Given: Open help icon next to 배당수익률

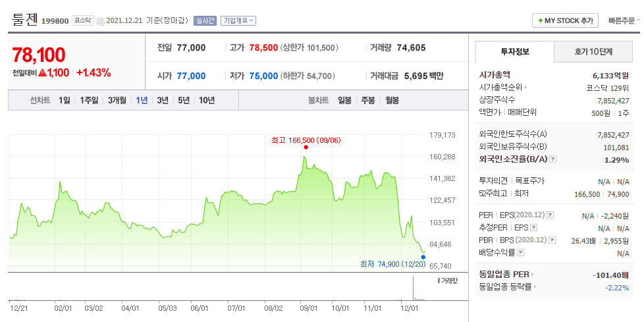Looking at the screenshot, I should (x=521, y=253).
